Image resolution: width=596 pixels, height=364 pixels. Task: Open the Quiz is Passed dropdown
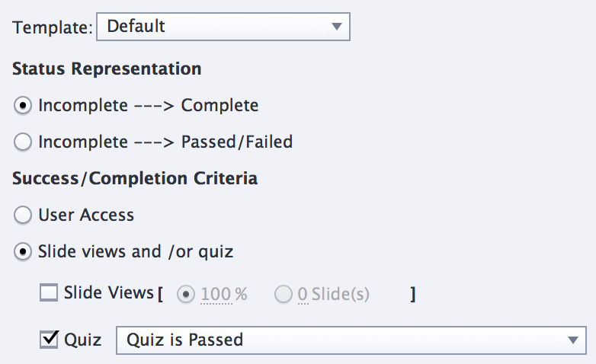click(351, 340)
